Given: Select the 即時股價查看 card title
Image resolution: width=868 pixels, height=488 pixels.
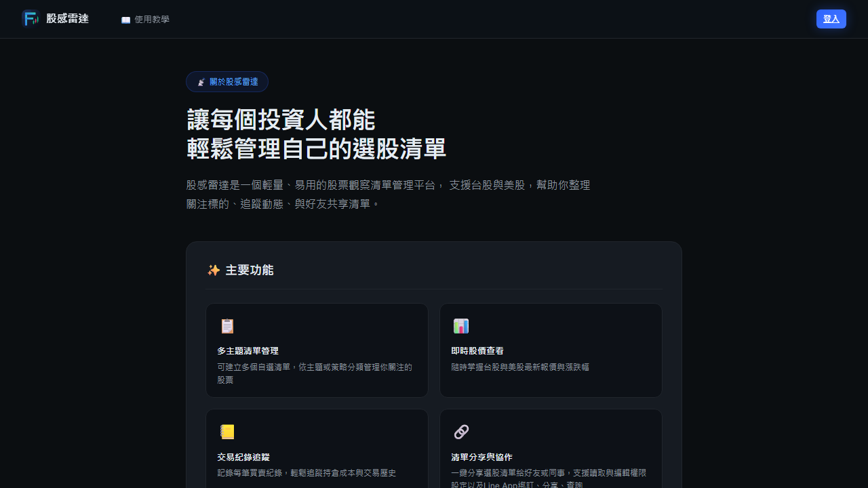Looking at the screenshot, I should (477, 351).
